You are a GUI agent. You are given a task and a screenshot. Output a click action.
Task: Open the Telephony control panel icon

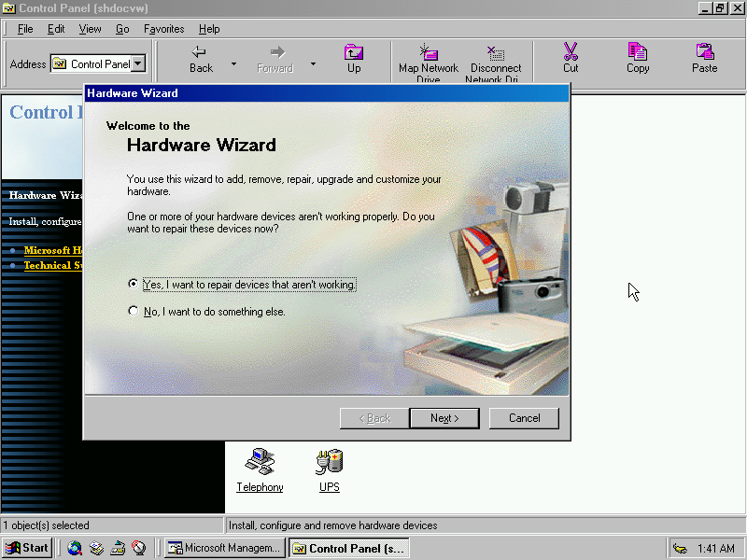point(260,461)
